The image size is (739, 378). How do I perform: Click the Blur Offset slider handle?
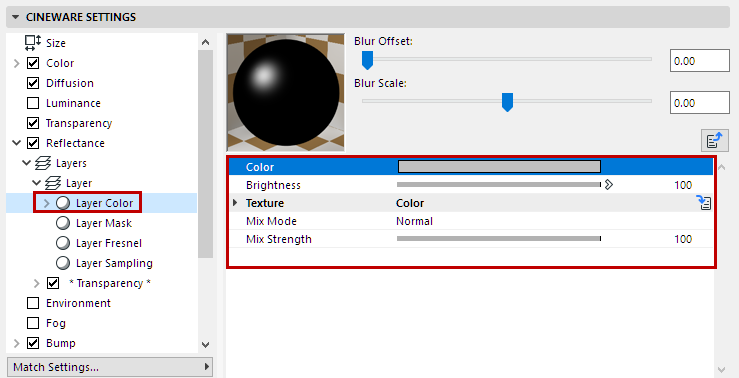pos(367,60)
